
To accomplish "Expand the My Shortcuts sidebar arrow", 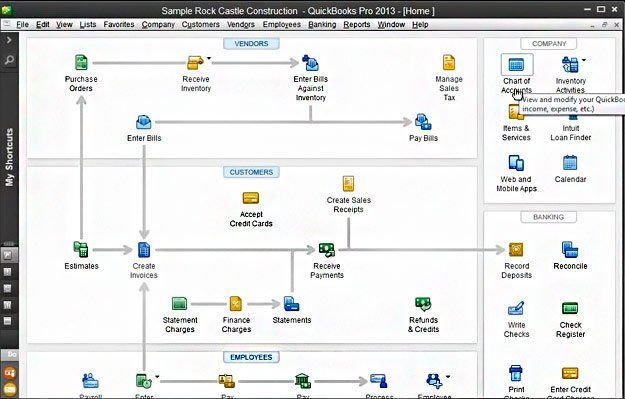I will 9,40.
